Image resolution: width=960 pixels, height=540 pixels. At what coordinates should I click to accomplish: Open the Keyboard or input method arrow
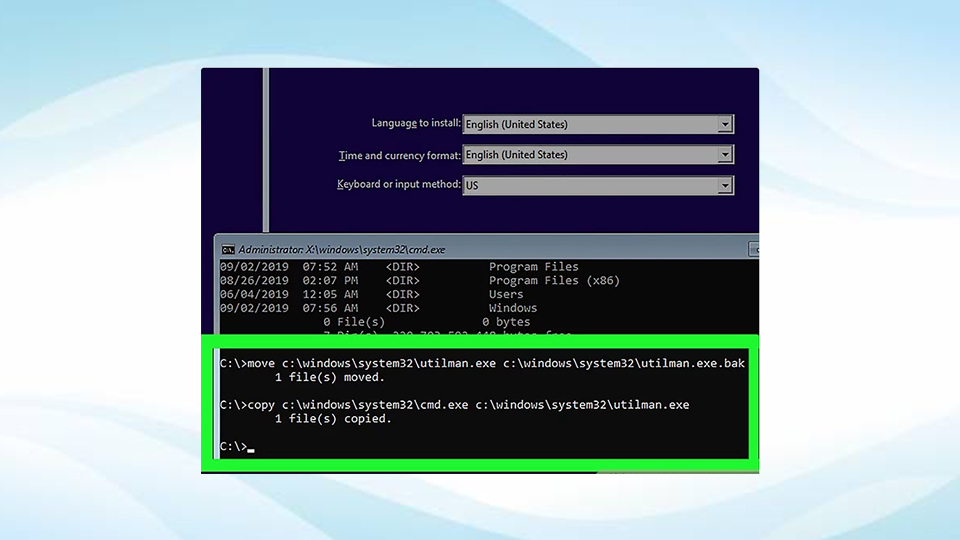click(x=725, y=186)
